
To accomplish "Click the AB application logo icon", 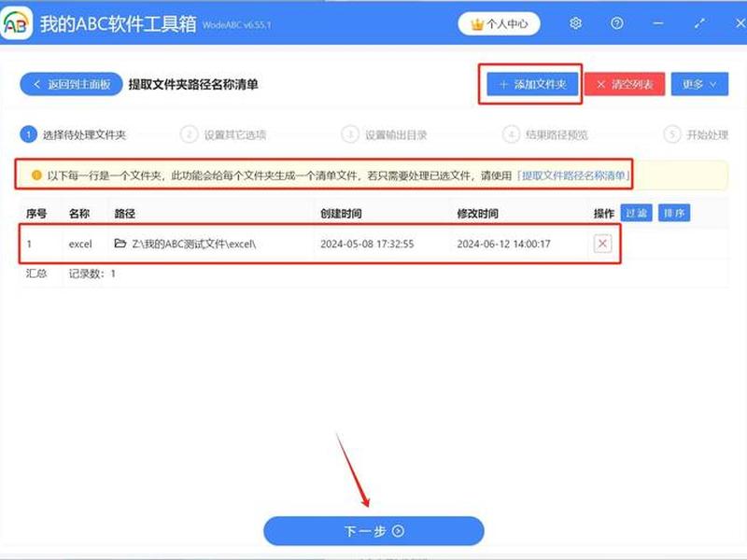I will (16, 22).
